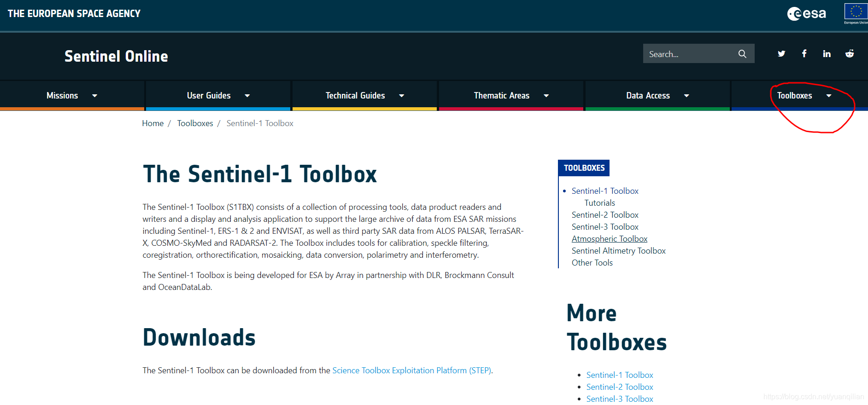The width and height of the screenshot is (868, 405).
Task: Click the European Union flag icon
Action: [x=856, y=13]
